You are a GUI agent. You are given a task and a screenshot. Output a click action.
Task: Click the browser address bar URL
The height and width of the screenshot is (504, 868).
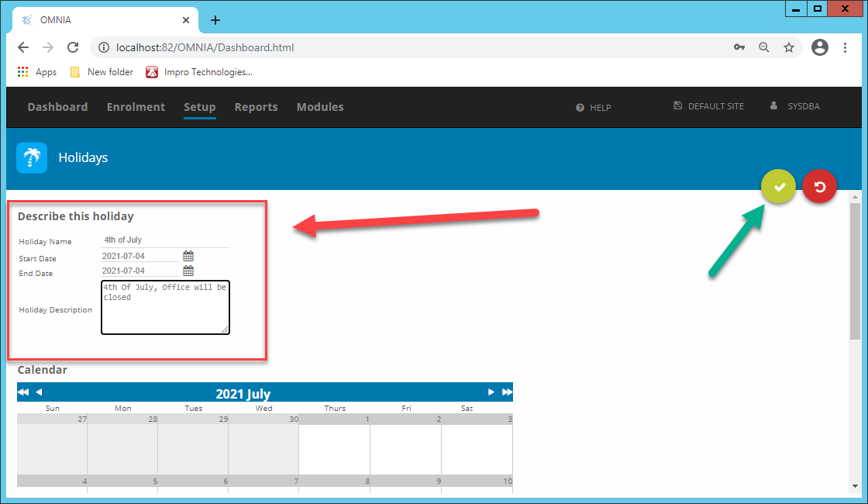point(205,47)
